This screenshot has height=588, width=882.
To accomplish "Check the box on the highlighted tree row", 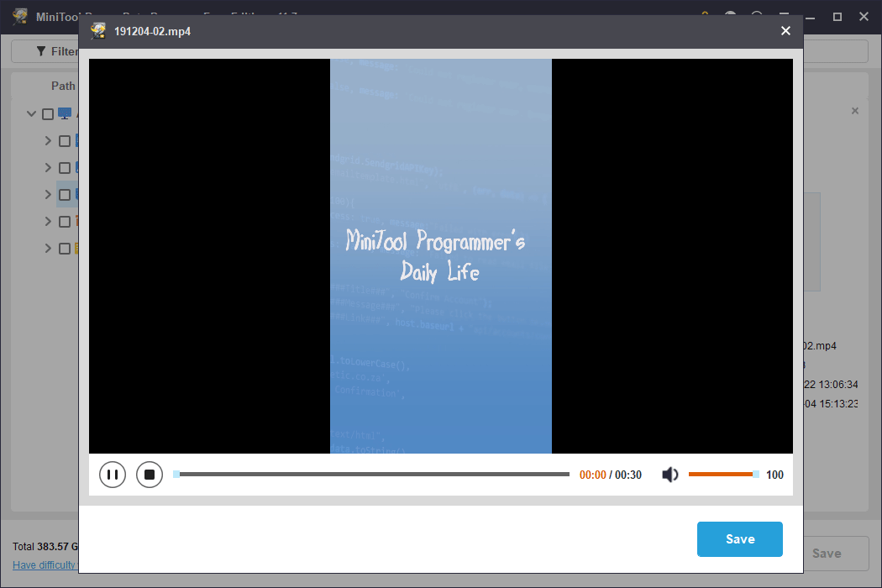I will coord(65,195).
